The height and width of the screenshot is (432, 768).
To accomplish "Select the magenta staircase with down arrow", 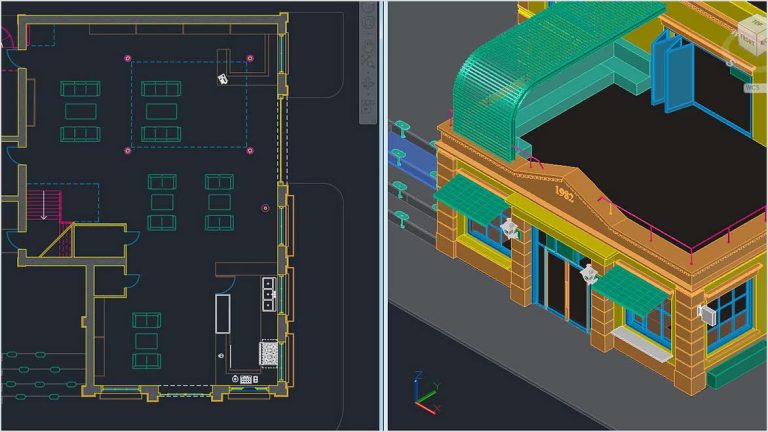I will coord(44,205).
